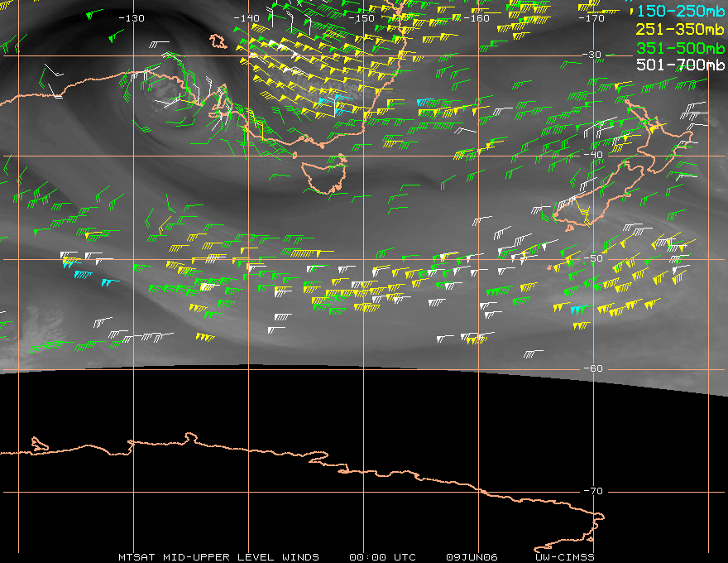728x563 pixels.
Task: Choose the green 351-500mb legend label
Action: click(x=680, y=48)
